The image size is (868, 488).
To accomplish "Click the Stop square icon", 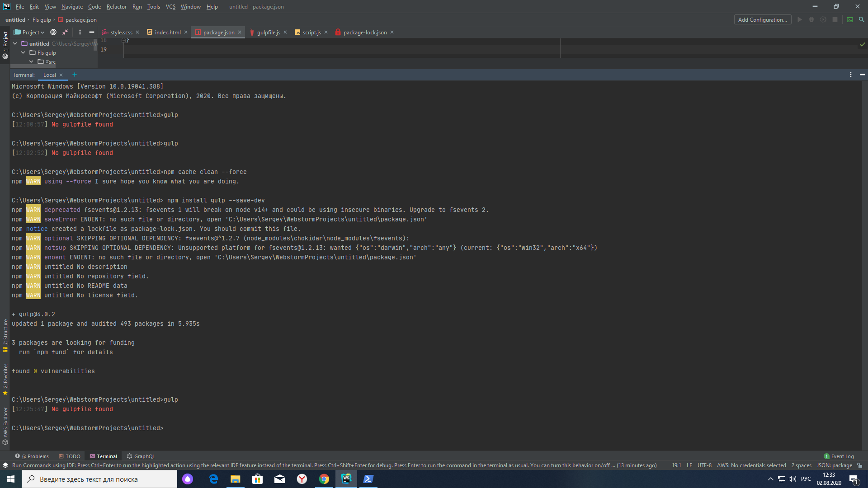I will 835,19.
